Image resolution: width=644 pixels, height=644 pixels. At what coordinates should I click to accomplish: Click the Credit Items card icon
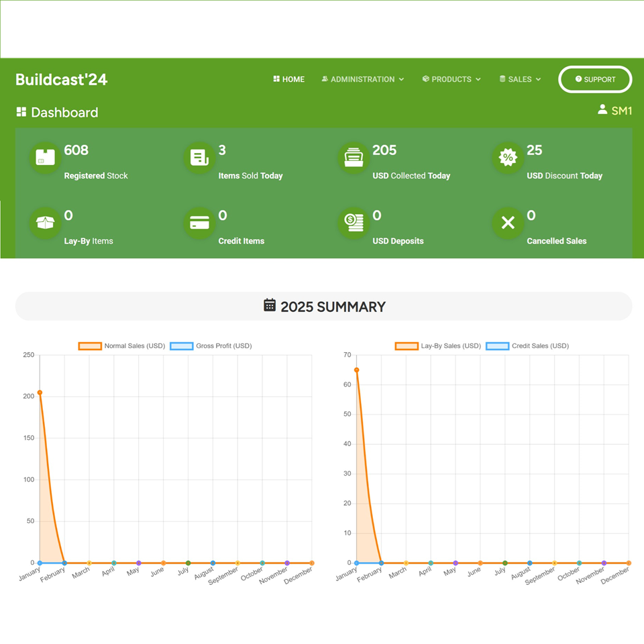(x=199, y=223)
